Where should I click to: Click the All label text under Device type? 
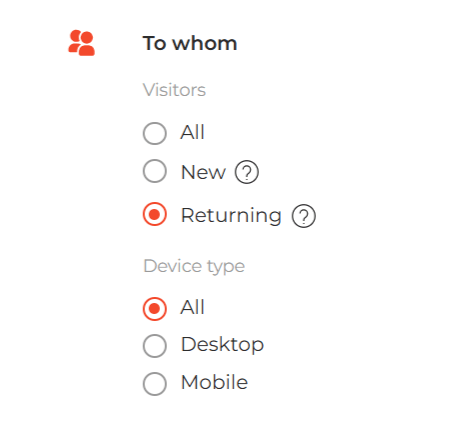pyautogui.click(x=192, y=307)
